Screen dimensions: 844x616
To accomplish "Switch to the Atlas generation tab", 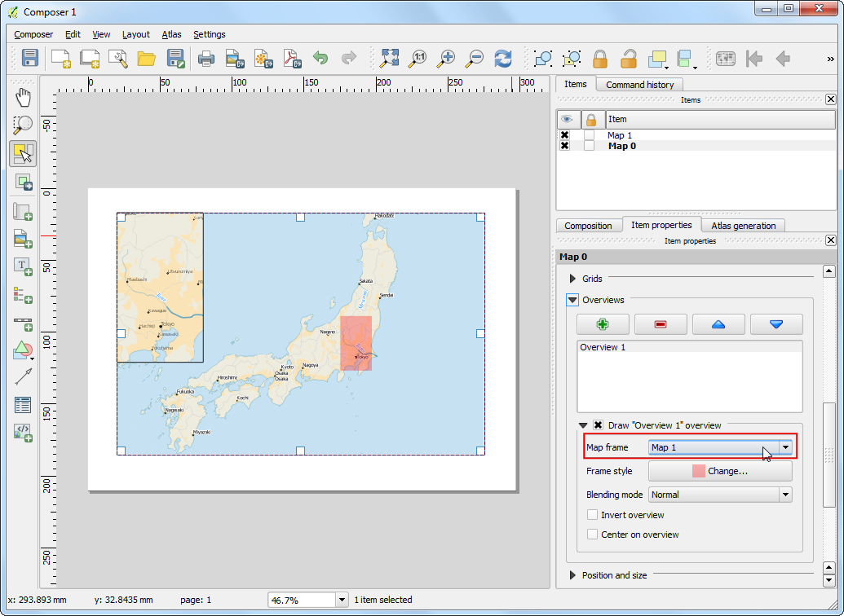I will coord(744,226).
